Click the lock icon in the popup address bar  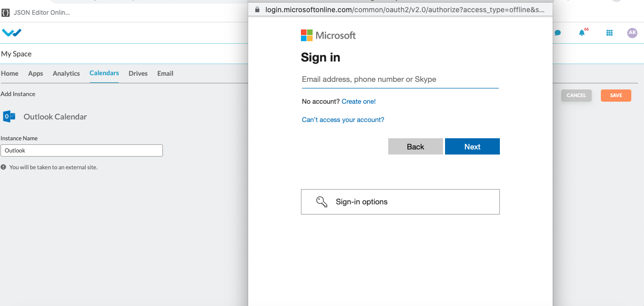(x=257, y=9)
